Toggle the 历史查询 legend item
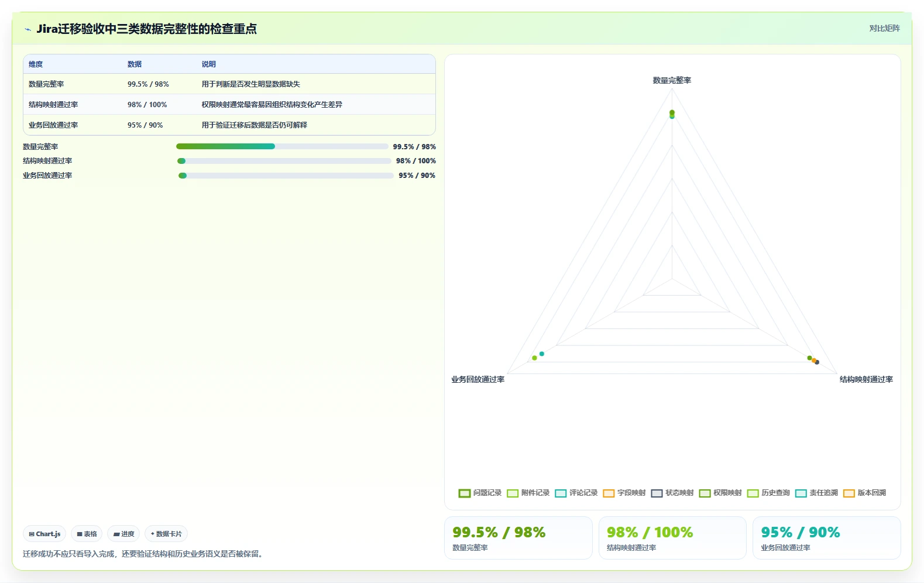 [768, 493]
